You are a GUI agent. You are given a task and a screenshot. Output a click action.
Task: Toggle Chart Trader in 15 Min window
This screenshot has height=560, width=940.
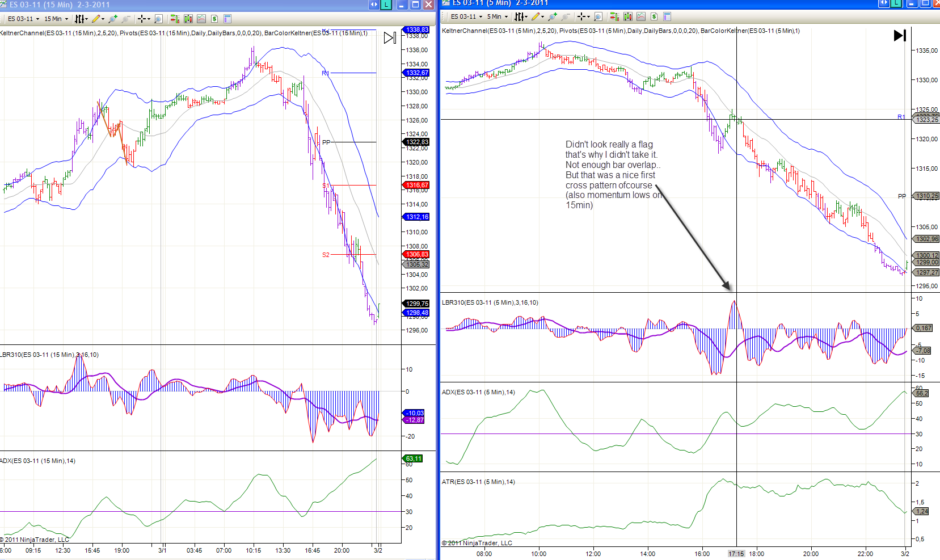(x=175, y=19)
